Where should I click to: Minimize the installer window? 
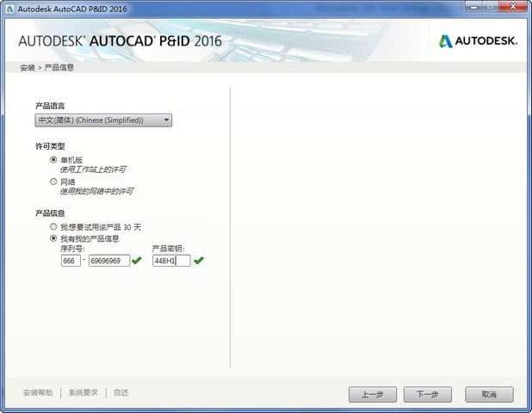tap(474, 7)
